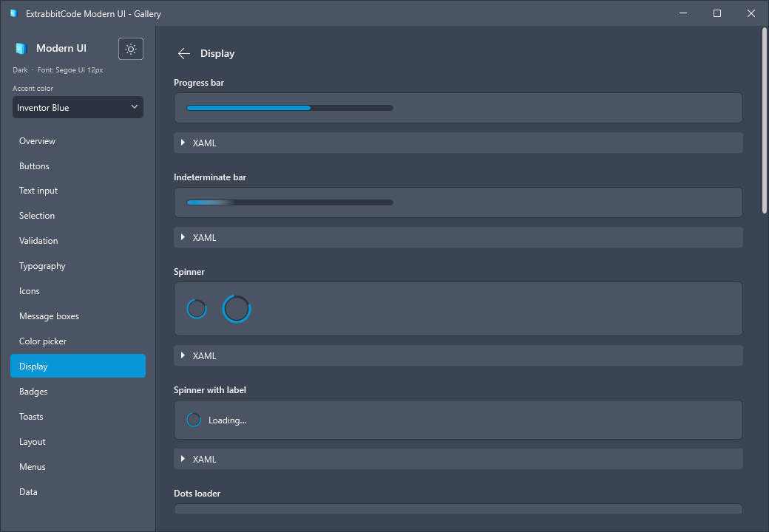Minimize the Gallery window
This screenshot has width=769, height=532.
coord(683,13)
